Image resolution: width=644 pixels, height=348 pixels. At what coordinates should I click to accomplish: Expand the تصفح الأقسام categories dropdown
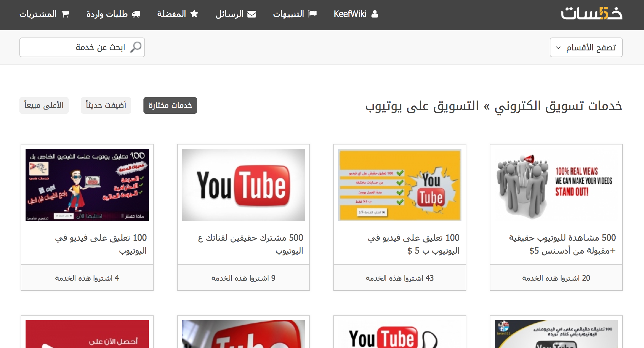coord(586,47)
